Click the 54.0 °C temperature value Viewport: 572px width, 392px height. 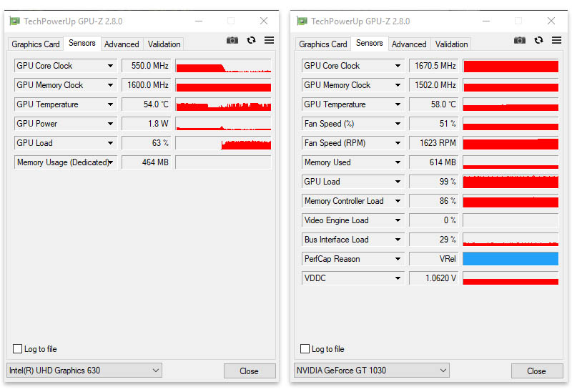[147, 104]
